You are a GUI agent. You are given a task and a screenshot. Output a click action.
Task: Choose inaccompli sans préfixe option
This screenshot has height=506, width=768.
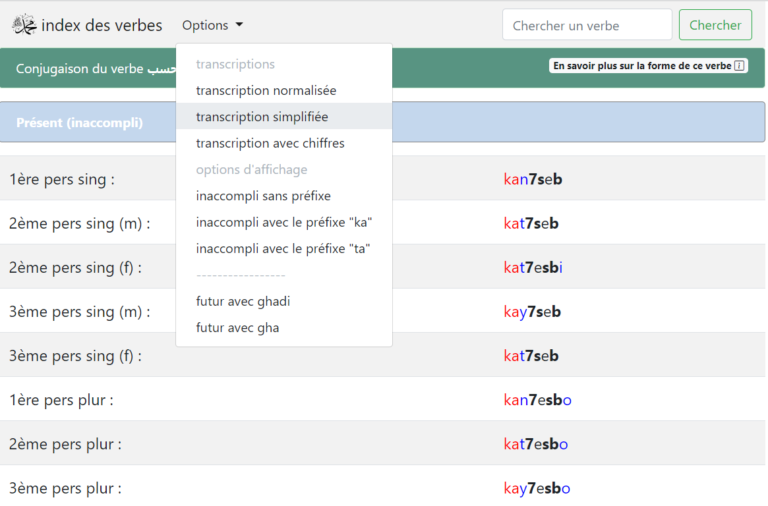point(263,196)
